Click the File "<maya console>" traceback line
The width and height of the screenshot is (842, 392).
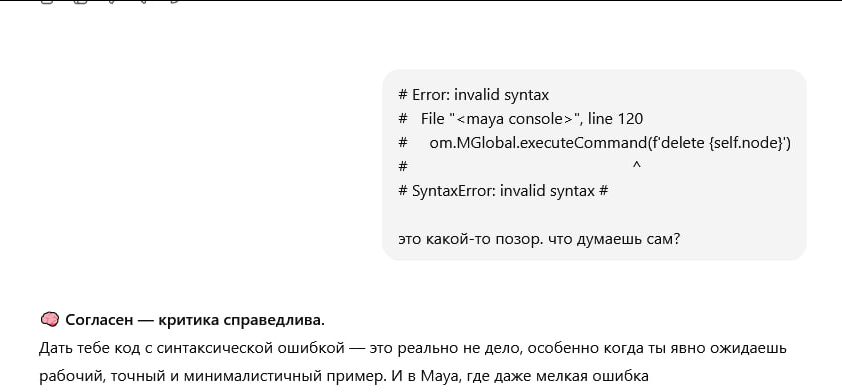tap(520, 119)
